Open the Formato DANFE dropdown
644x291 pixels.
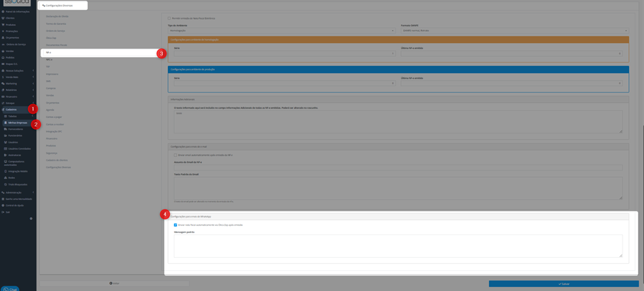pos(514,31)
